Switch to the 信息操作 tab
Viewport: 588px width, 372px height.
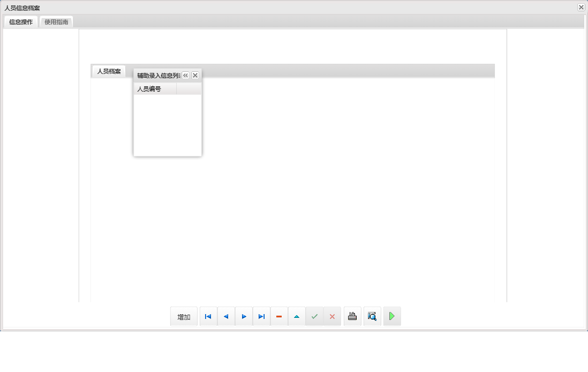pos(21,22)
